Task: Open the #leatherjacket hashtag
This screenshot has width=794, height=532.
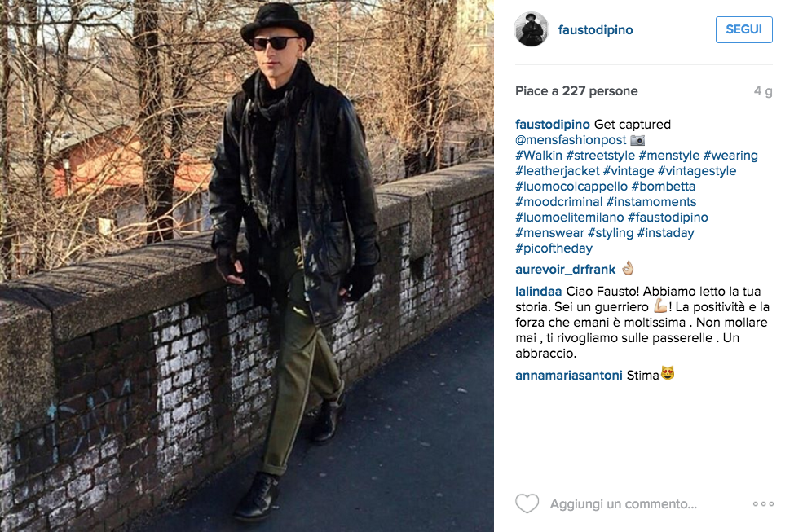Action: coord(557,171)
